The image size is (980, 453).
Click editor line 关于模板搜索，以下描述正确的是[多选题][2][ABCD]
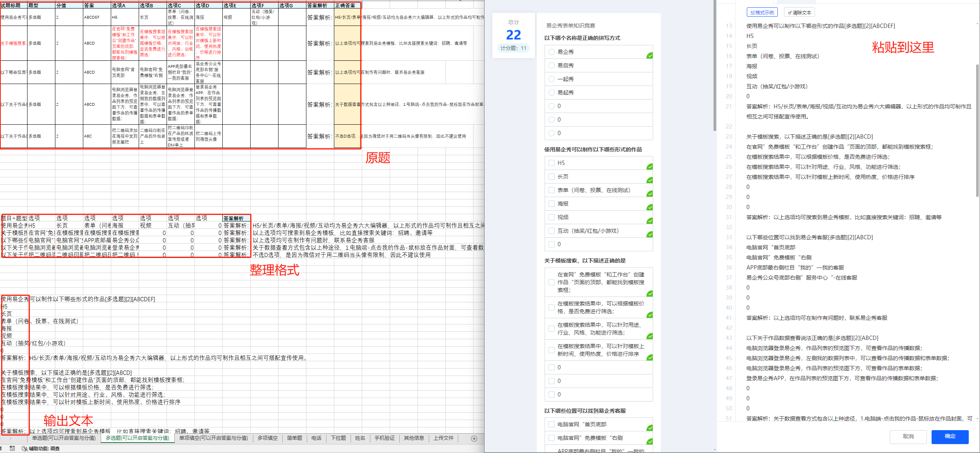pyautogui.click(x=810, y=137)
